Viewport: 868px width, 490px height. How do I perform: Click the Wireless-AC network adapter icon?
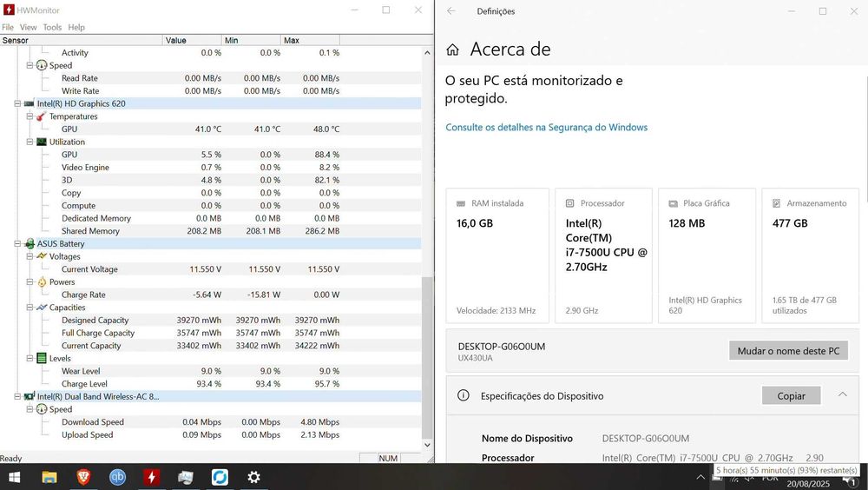click(30, 397)
